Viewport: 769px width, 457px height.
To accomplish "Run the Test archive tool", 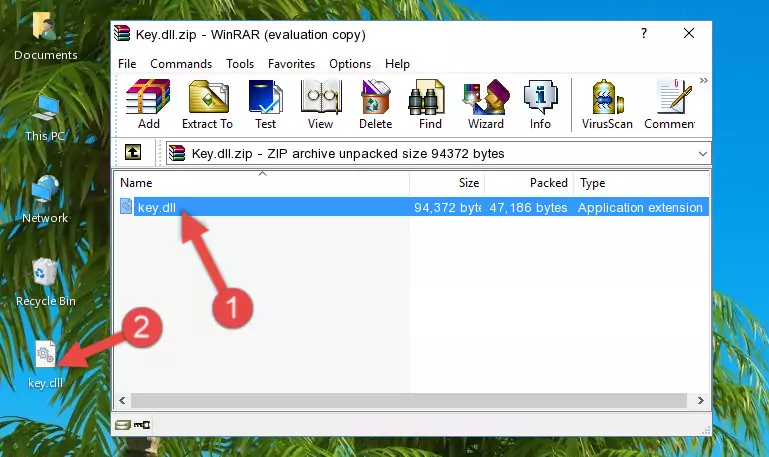I will pyautogui.click(x=265, y=105).
